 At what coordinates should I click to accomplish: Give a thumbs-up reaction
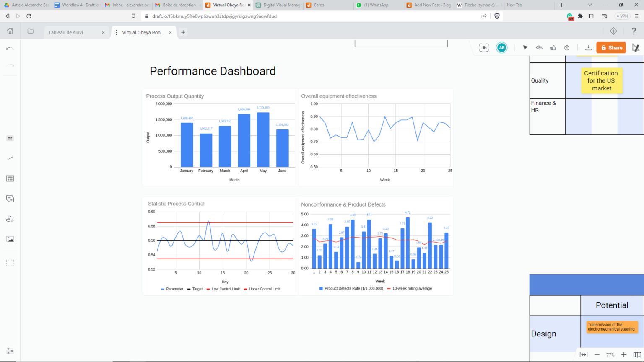(553, 47)
